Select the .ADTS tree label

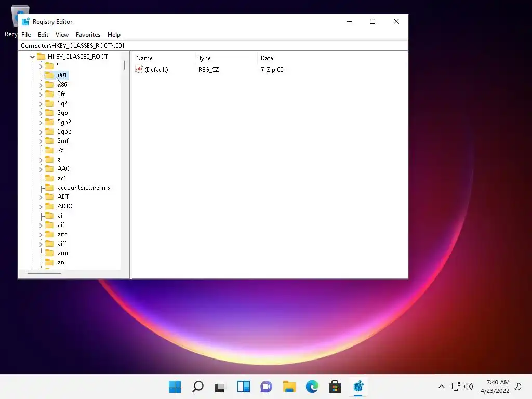pyautogui.click(x=64, y=206)
